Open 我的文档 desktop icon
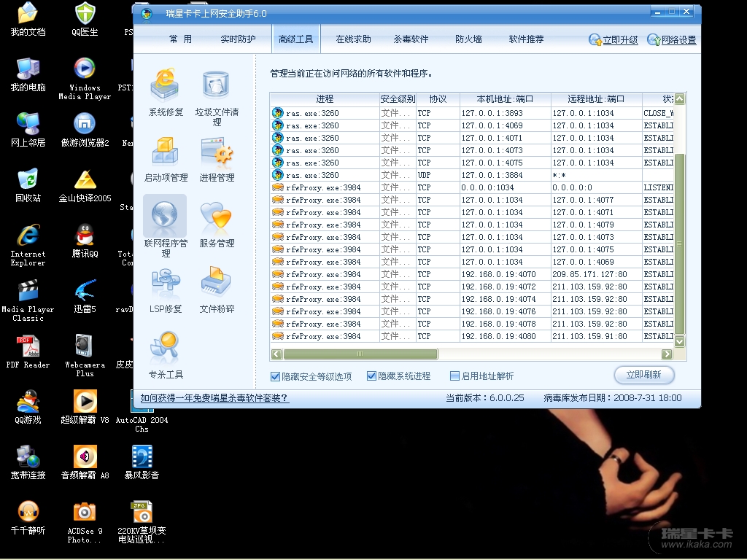The width and height of the screenshot is (747, 560). coord(28,19)
